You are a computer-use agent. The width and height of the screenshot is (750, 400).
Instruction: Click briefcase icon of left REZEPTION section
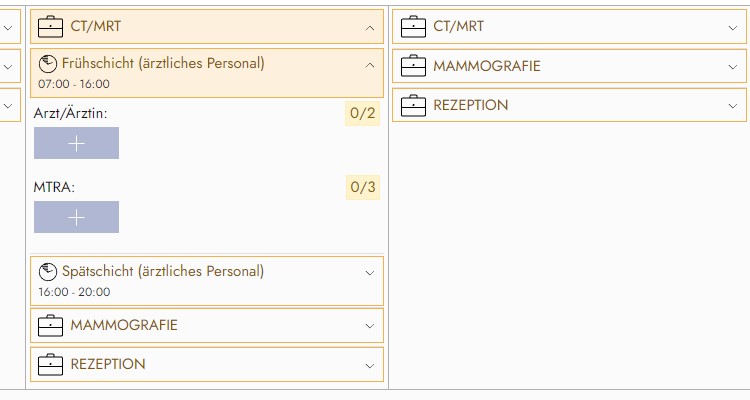point(50,364)
